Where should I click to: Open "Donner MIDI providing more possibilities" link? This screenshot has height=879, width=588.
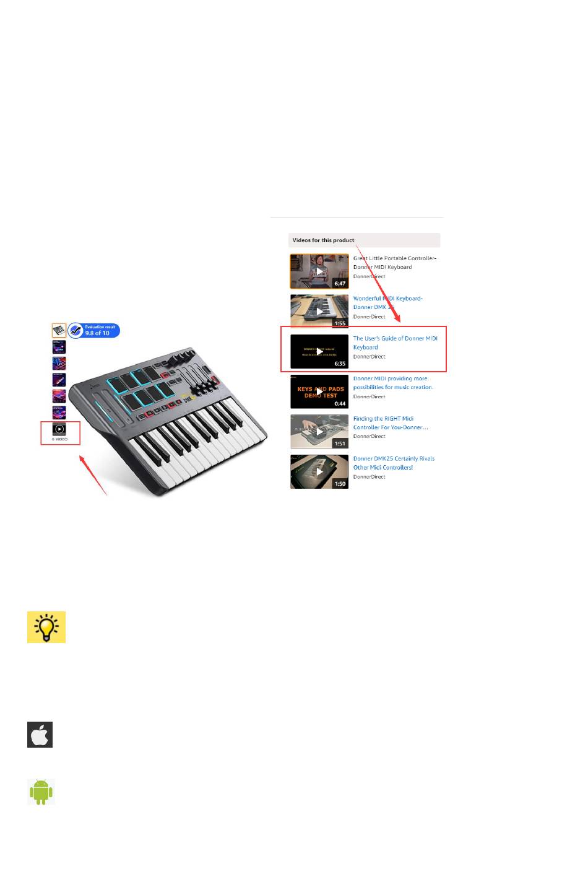click(x=393, y=383)
